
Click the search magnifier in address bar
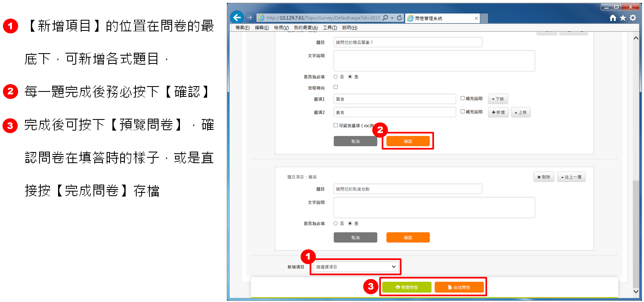point(385,18)
